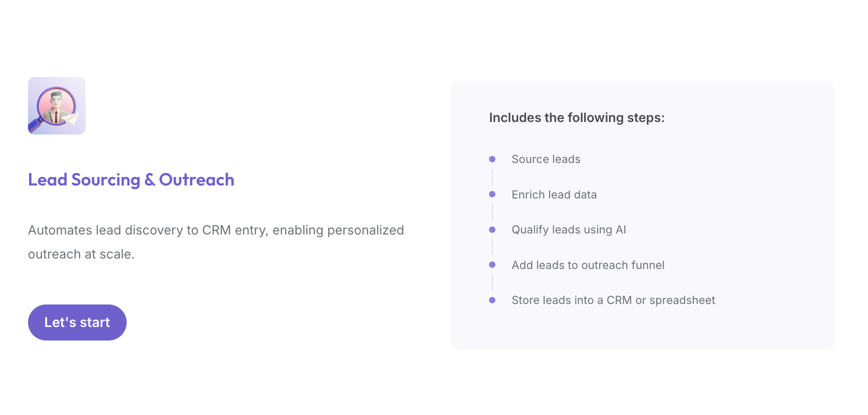Select the Qualify leads using AI step
Viewport: 868px width, 415px height.
(569, 229)
